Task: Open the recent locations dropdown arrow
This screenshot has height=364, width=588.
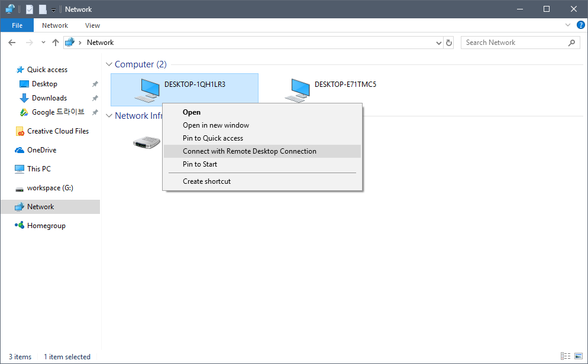Action: click(x=44, y=43)
